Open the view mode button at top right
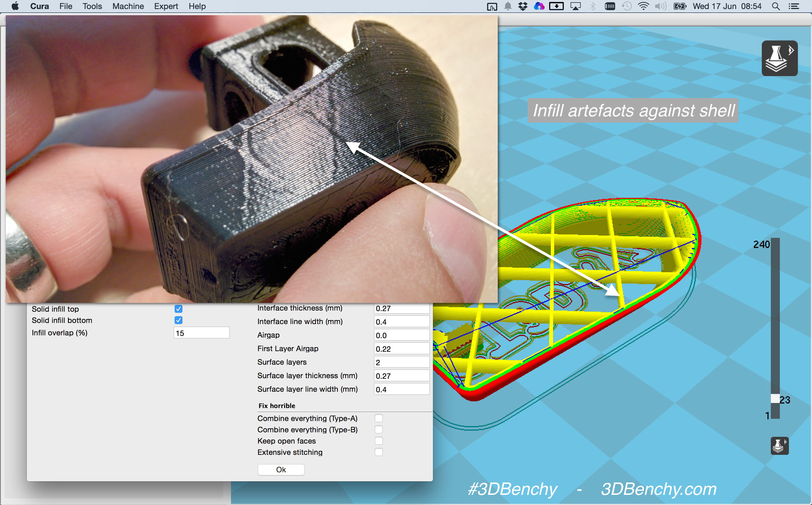 pos(779,58)
